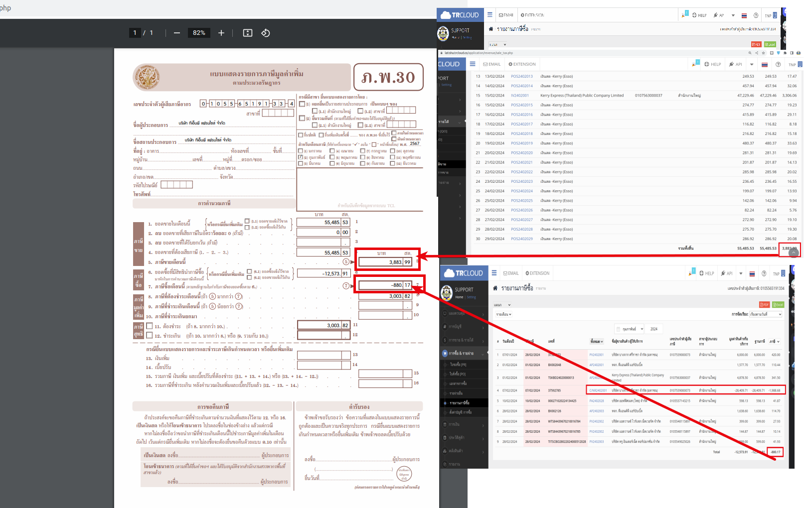Select ใบสั่งซื้อ [PO] in sidebar submenu
812x508 pixels.
[x=459, y=374]
